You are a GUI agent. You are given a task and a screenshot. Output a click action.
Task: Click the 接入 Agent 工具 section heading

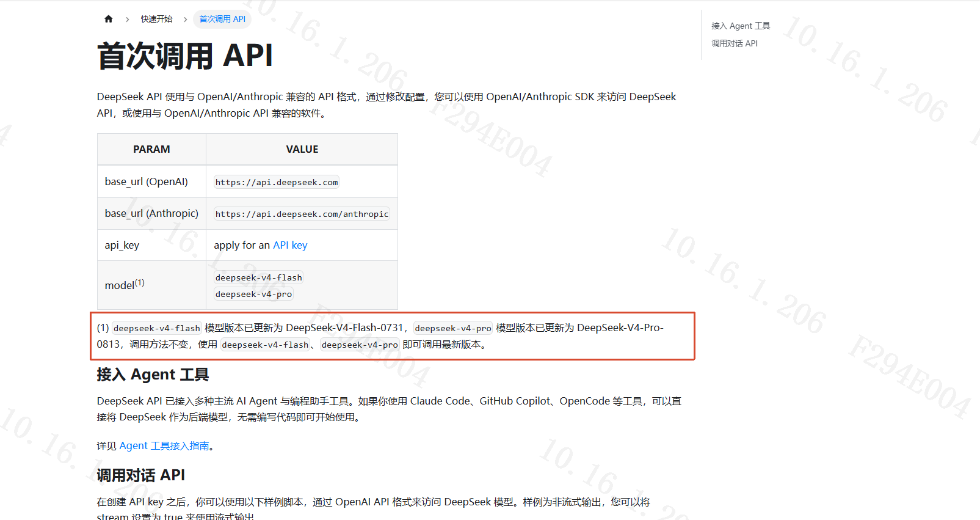[x=153, y=375]
